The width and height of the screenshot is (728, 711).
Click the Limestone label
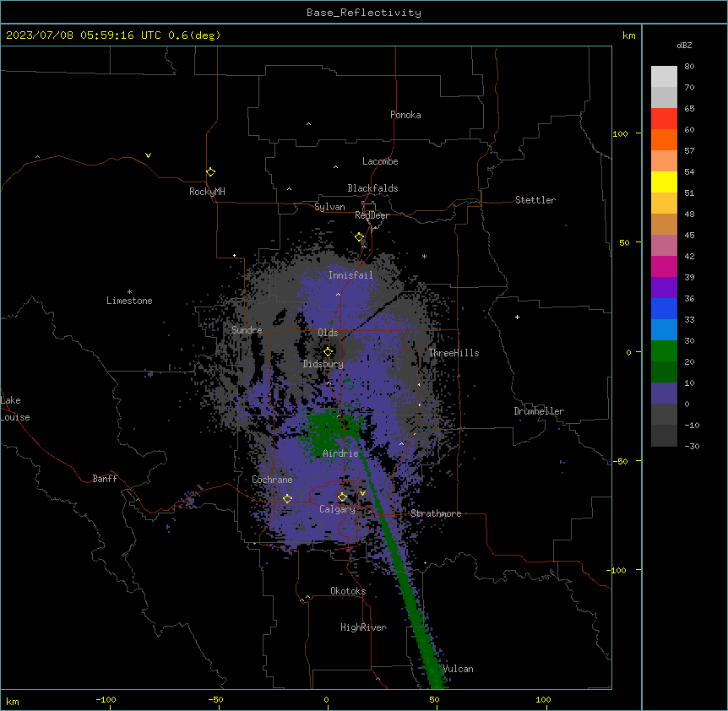click(129, 301)
